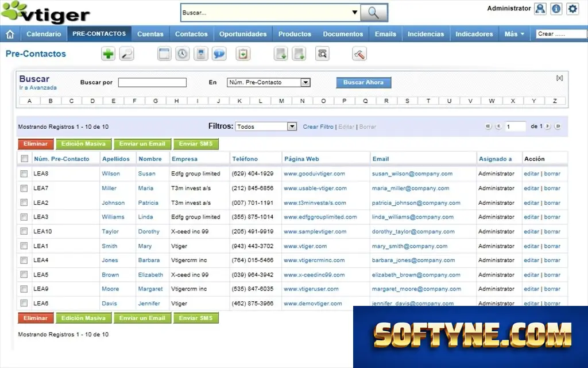
Task: Close the Buscar panel with [x]
Action: [x=559, y=78]
